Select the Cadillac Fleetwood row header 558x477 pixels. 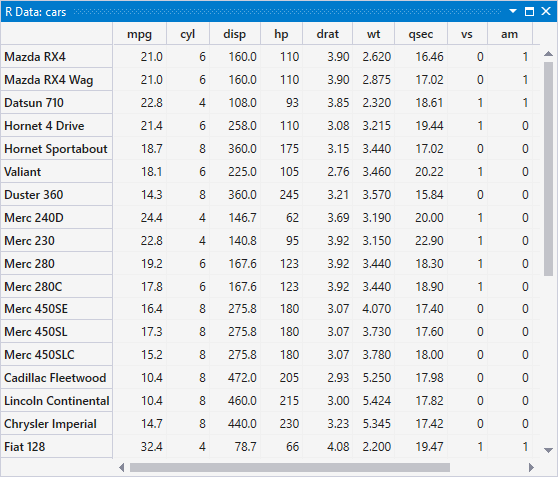[57, 378]
